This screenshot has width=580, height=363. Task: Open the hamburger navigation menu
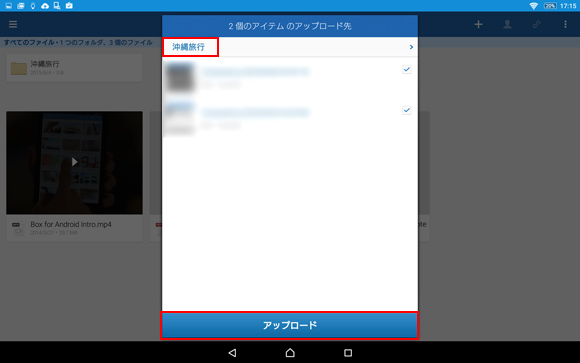pyautogui.click(x=13, y=24)
